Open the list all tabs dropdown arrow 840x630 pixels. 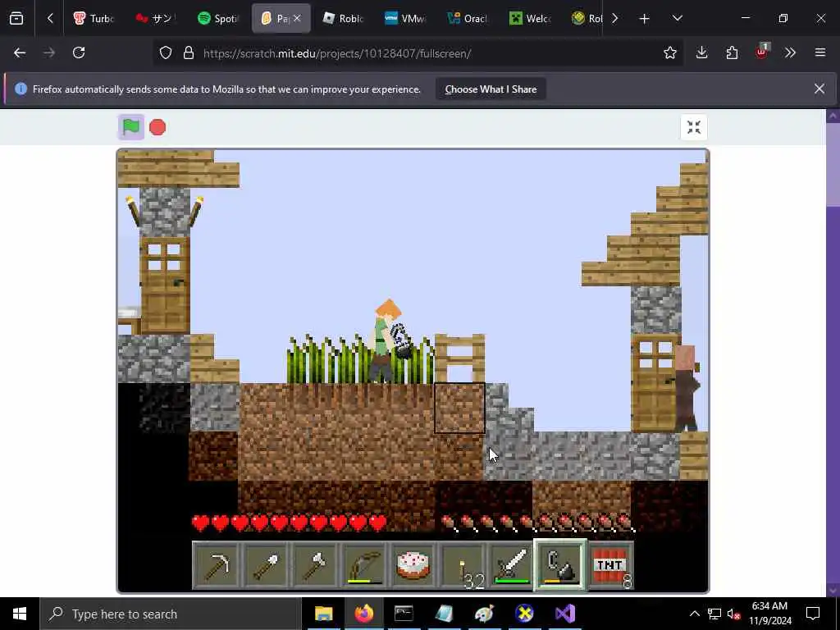[677, 18]
